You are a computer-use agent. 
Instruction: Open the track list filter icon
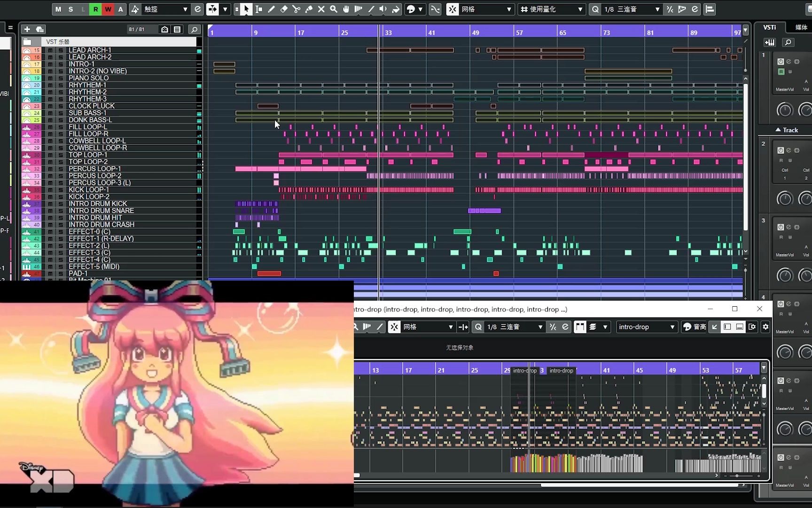pos(177,29)
